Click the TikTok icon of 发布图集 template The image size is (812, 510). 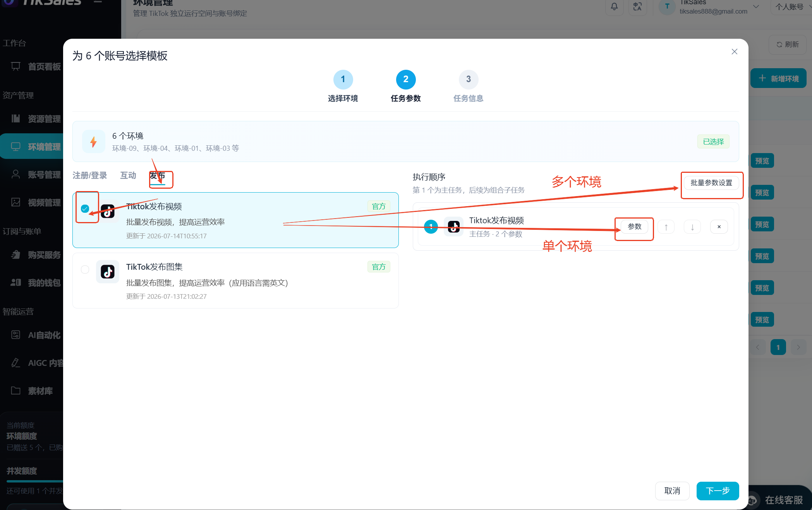(x=108, y=272)
